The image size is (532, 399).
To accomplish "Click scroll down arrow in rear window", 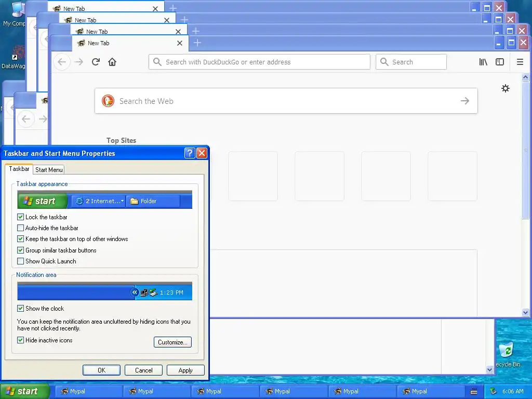I will [x=489, y=369].
